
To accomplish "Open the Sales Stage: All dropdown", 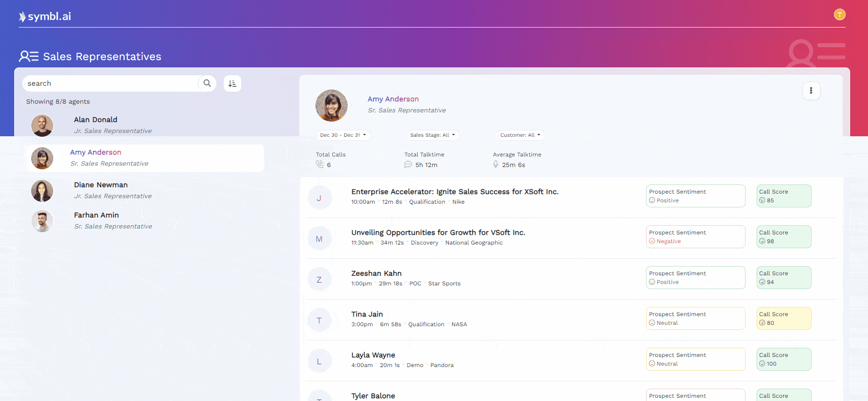I will point(432,135).
